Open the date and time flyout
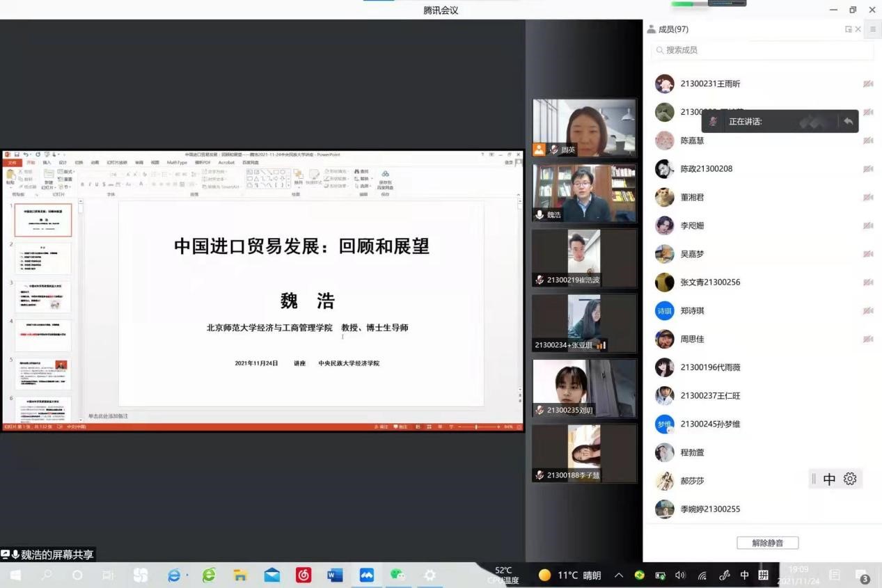The image size is (882, 588). point(798,575)
